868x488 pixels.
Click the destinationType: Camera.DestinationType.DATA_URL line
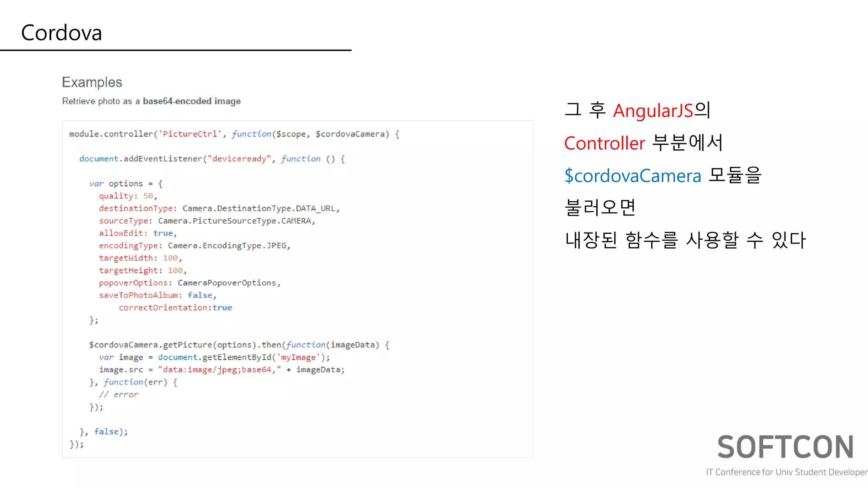219,208
